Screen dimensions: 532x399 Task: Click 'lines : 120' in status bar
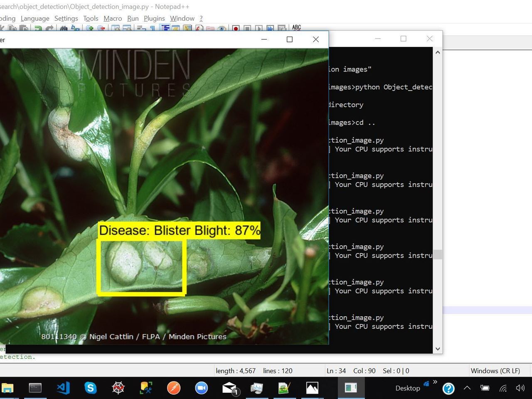coord(278,371)
